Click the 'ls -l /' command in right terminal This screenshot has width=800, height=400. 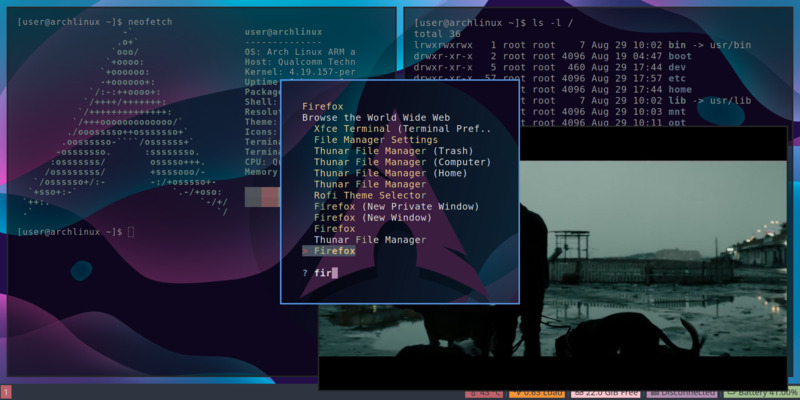coord(551,22)
